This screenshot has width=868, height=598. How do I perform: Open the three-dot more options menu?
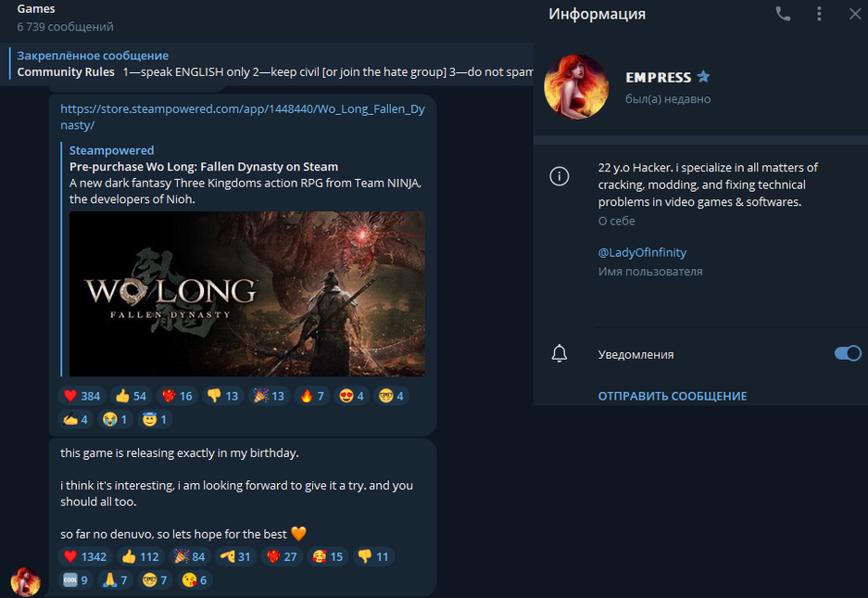(x=819, y=14)
